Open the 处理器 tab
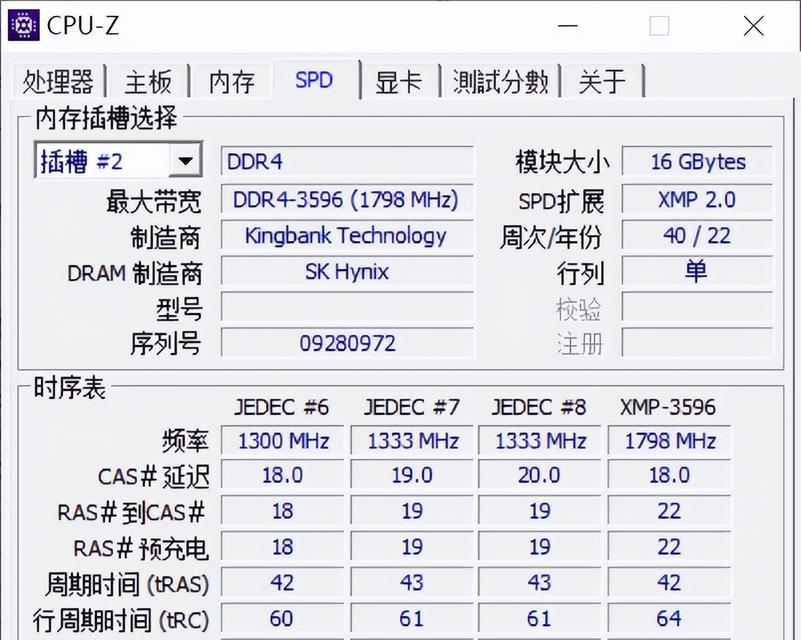The image size is (801, 640). tap(58, 81)
